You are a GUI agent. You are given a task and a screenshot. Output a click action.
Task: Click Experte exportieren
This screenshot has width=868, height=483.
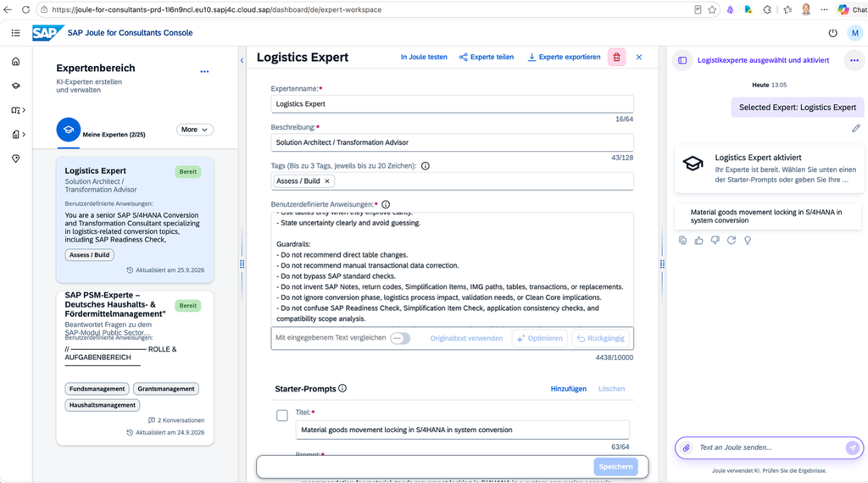[564, 57]
